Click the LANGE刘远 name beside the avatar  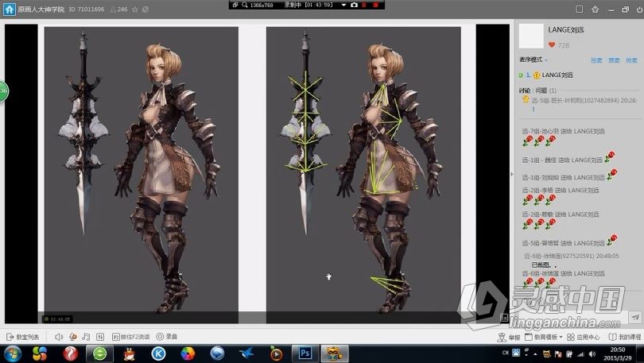click(x=566, y=29)
